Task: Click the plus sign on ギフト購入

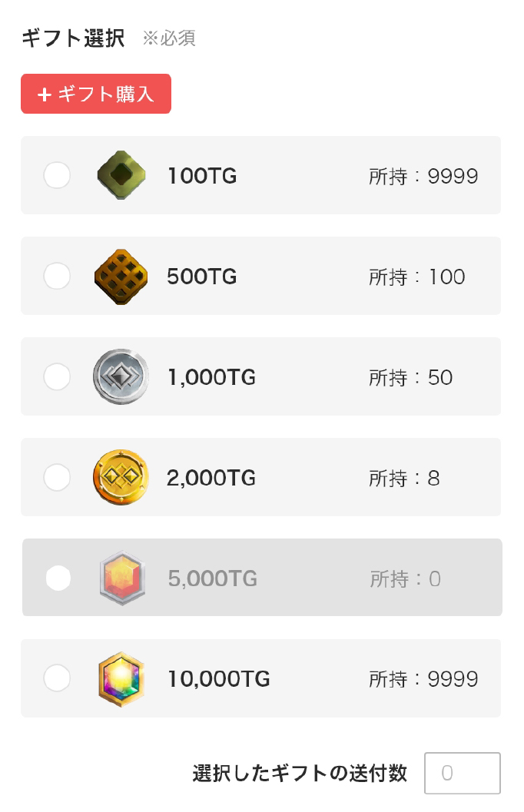Action: pos(45,94)
